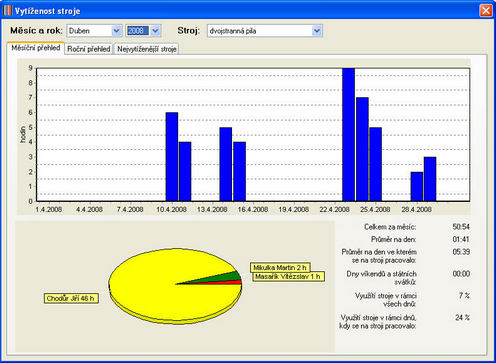Click the Stroj label
This screenshot has height=363, width=496.
188,30
